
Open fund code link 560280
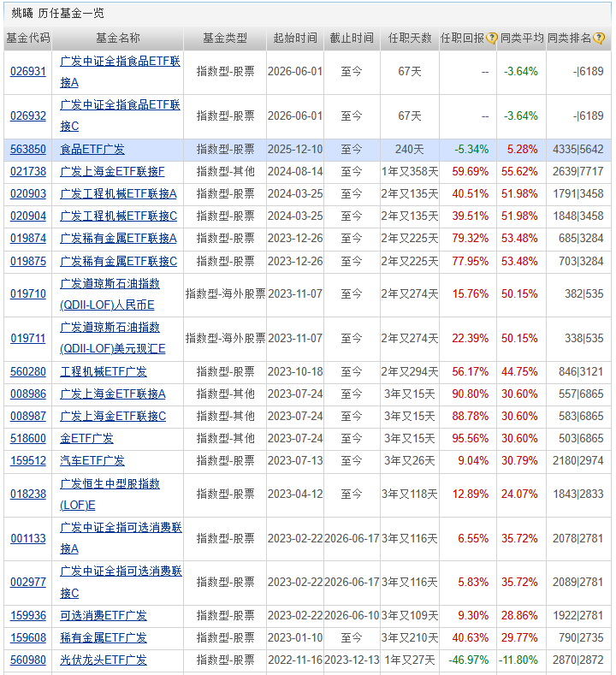coord(28,372)
